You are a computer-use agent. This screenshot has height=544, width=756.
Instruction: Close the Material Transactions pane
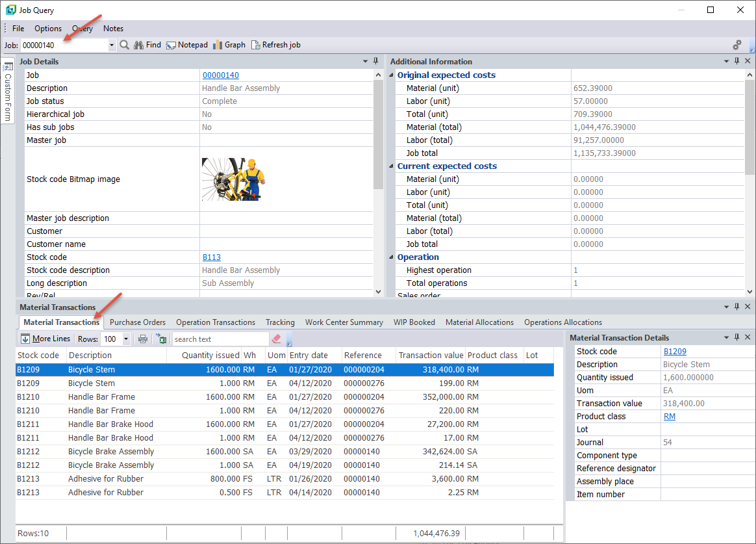point(748,307)
